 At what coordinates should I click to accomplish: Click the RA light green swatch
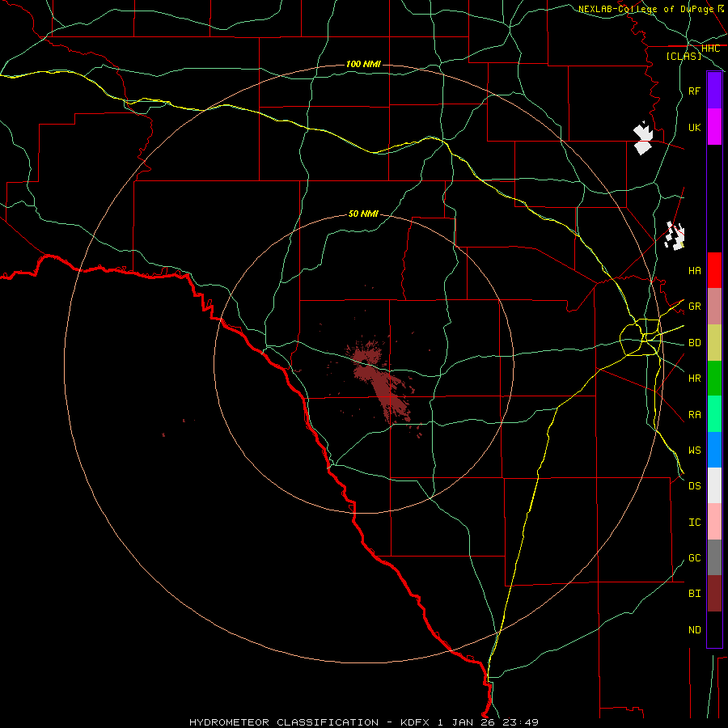(x=714, y=414)
